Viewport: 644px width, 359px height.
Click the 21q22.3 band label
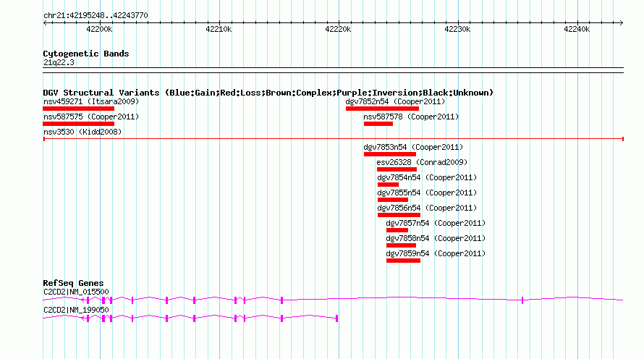coord(59,62)
